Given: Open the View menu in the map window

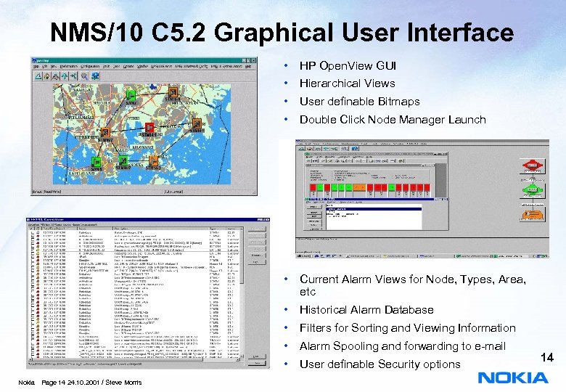Looking at the screenshot, I should pyautogui.click(x=54, y=66).
